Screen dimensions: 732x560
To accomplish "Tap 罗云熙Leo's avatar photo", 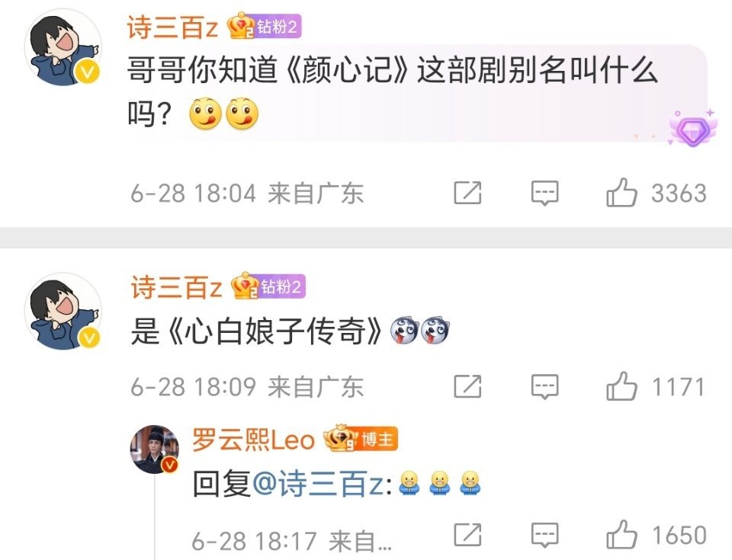I will (155, 450).
